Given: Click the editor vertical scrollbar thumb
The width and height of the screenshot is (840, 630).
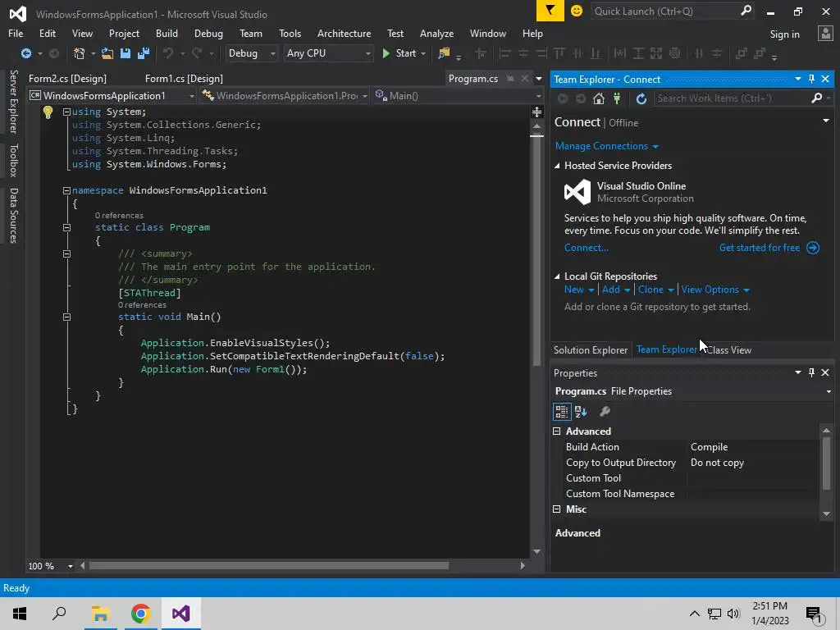Looking at the screenshot, I should (536, 250).
